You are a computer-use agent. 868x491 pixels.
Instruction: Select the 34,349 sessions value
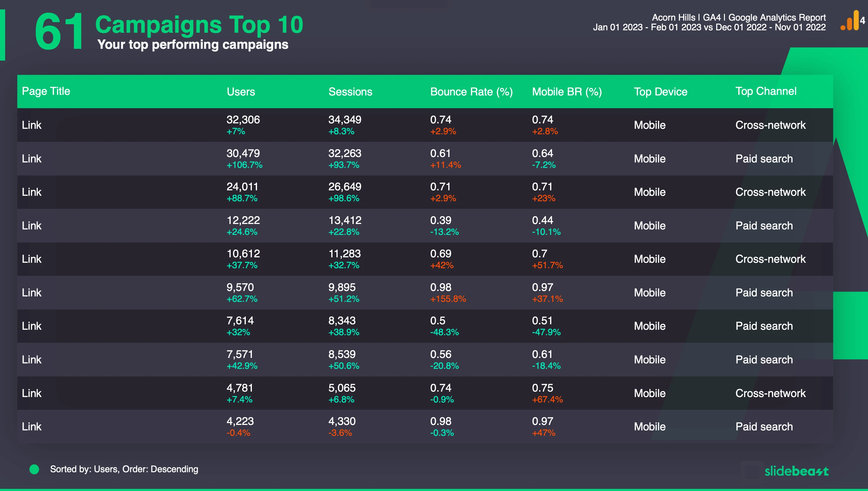click(345, 120)
